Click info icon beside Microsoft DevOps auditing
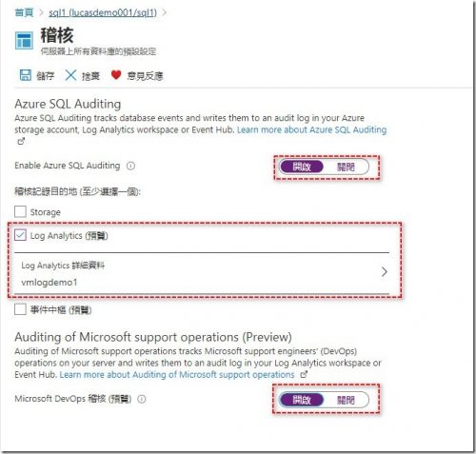Viewport: 476px width, 454px height. [x=142, y=399]
